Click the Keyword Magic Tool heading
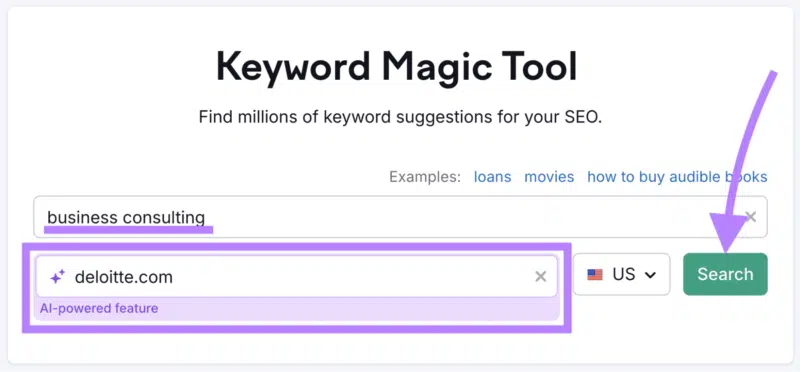This screenshot has width=800, height=372. (x=396, y=67)
